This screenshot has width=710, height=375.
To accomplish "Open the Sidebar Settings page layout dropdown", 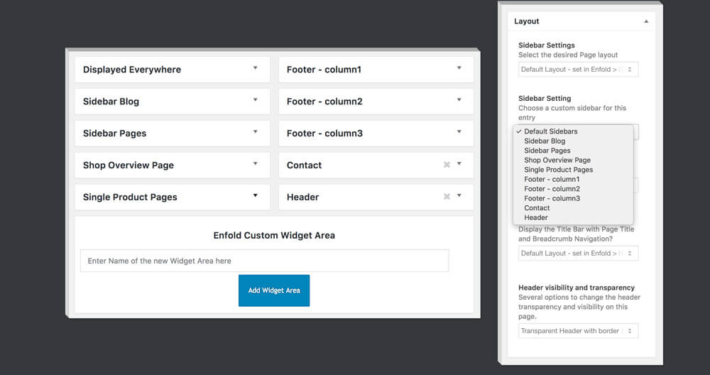I will point(578,69).
